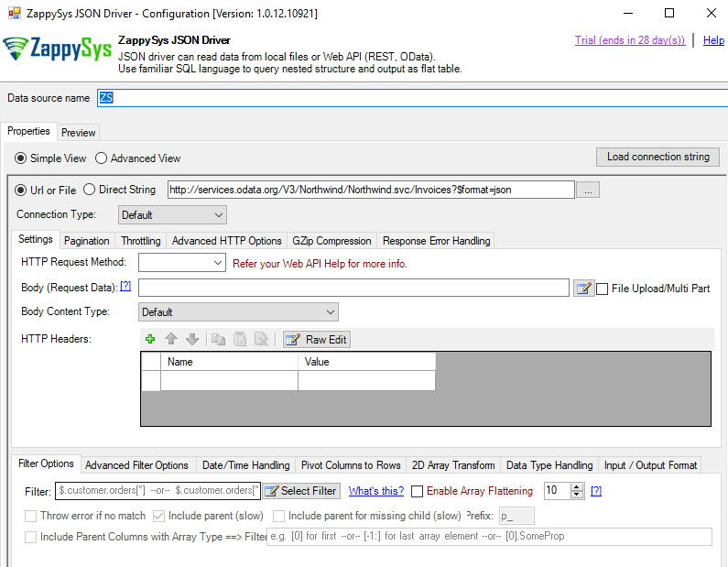The width and height of the screenshot is (728, 567).
Task: Click Load connection string button
Action: click(x=657, y=157)
